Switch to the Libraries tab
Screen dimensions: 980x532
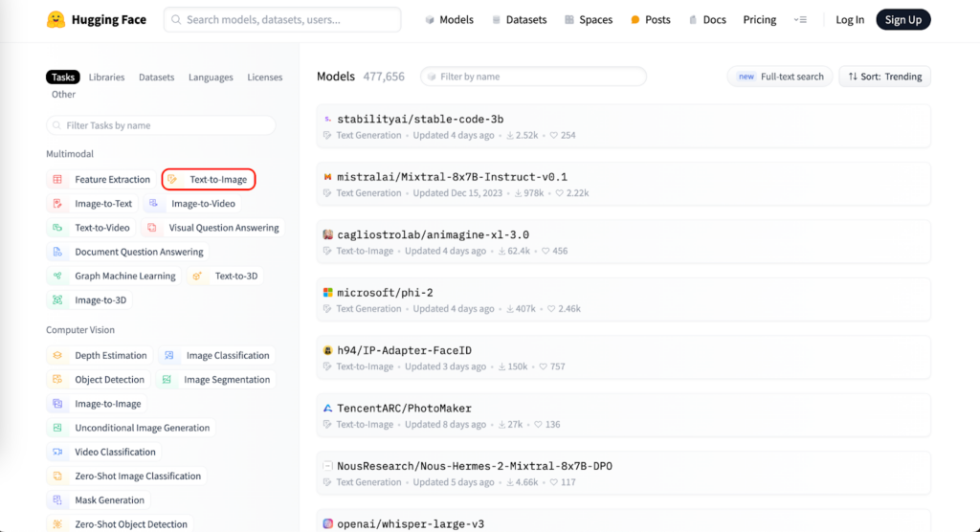pyautogui.click(x=107, y=78)
